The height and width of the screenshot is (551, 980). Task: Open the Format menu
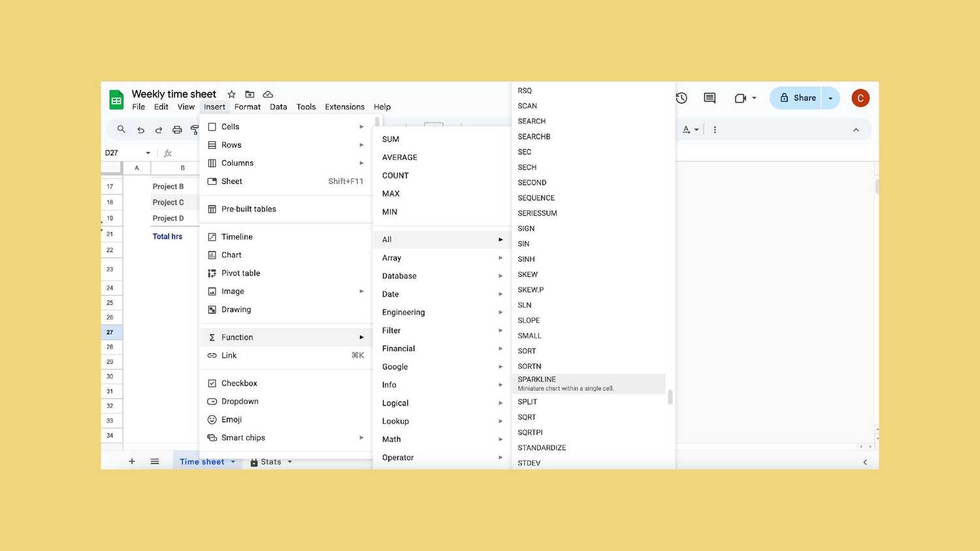coord(247,106)
